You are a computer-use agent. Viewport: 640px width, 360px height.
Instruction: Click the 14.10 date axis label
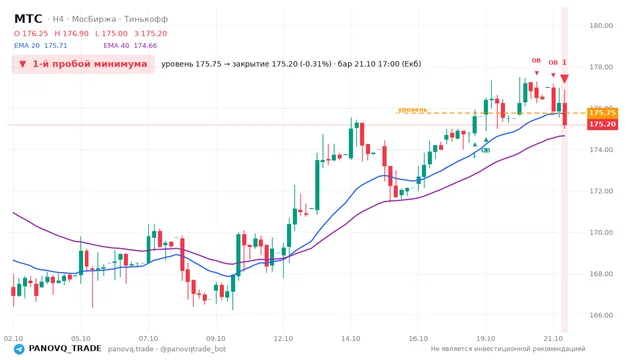(x=351, y=339)
